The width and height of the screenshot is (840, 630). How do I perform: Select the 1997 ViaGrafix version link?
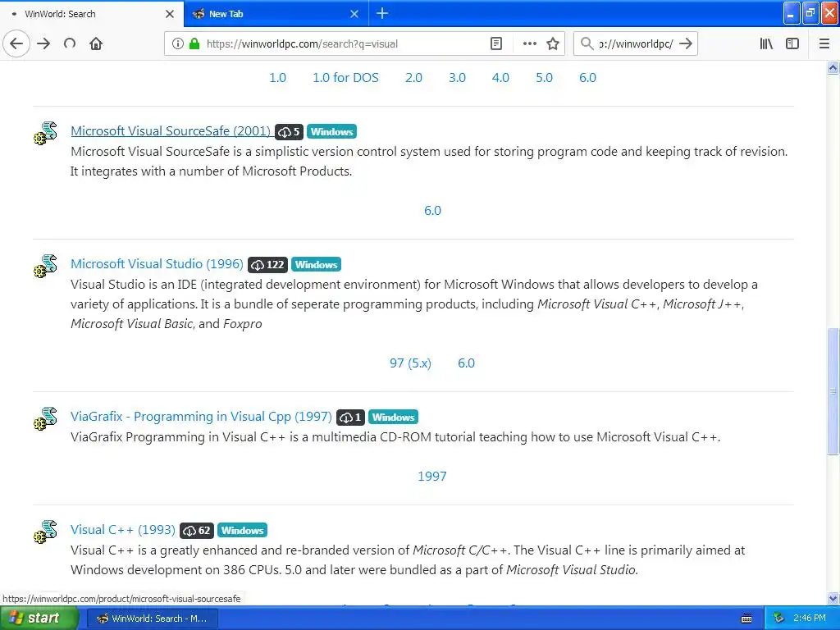431,476
